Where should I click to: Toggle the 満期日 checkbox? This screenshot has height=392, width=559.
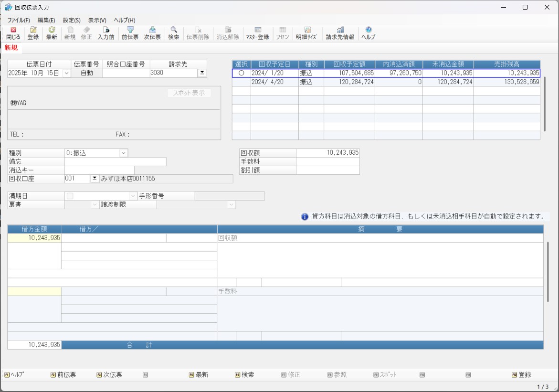(70, 196)
